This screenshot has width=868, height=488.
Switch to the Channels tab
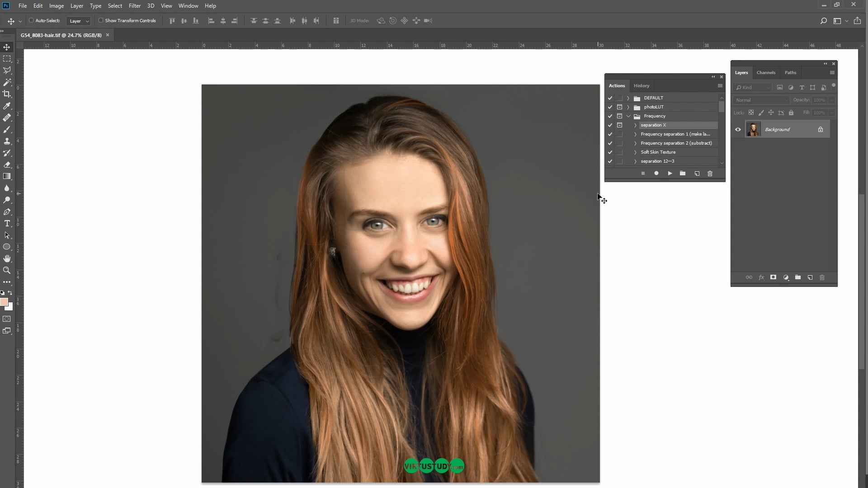tap(766, 73)
